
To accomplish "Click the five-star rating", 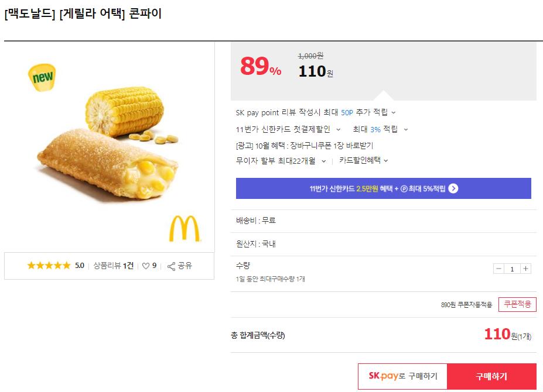I will tap(49, 266).
